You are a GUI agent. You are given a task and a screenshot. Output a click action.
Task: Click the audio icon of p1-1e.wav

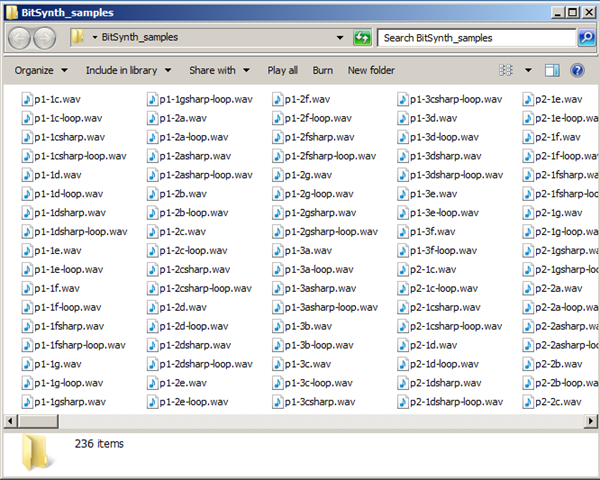coord(27,250)
